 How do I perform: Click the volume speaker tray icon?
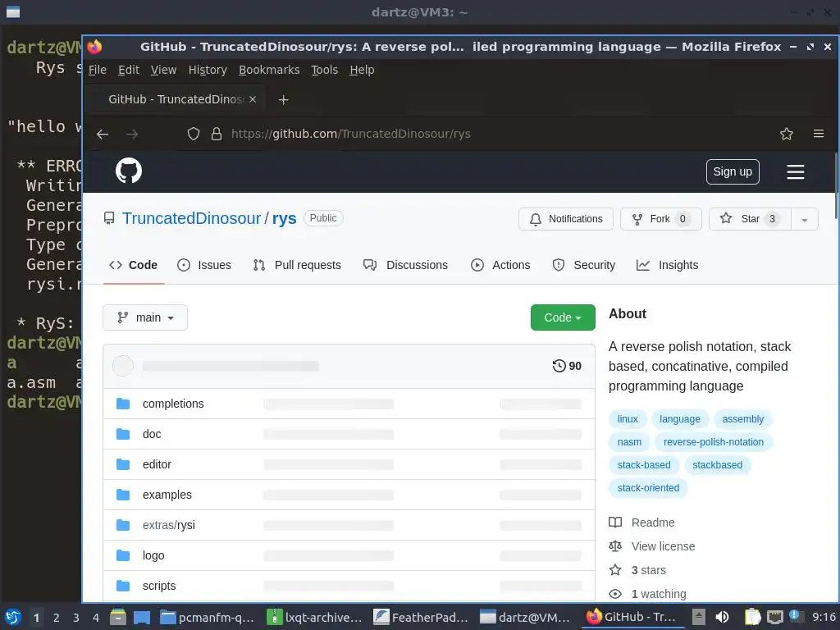click(722, 618)
